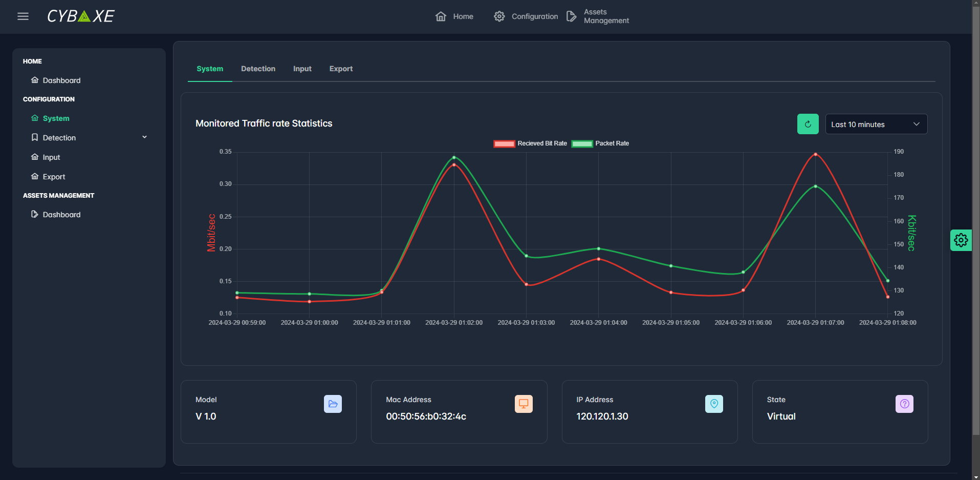Open the hamburger menu icon

coord(23,16)
